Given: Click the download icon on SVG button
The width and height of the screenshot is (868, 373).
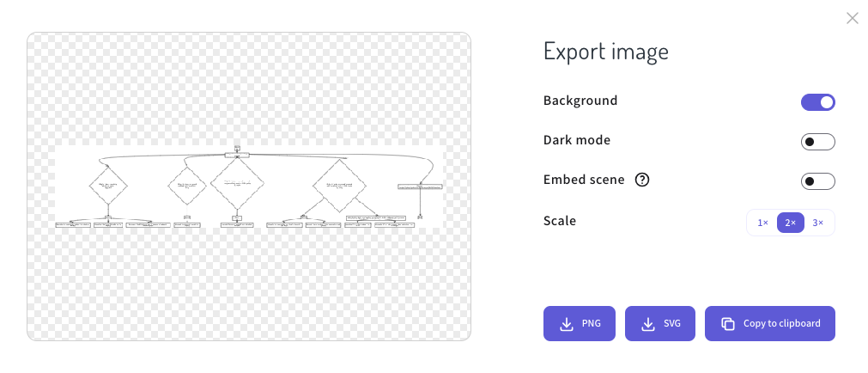Looking at the screenshot, I should [x=647, y=324].
